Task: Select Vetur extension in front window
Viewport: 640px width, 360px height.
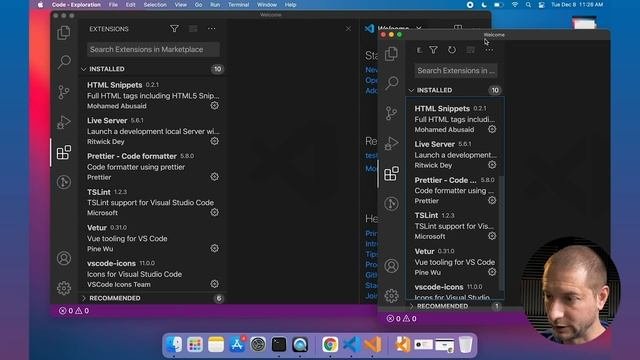Action: [454, 262]
